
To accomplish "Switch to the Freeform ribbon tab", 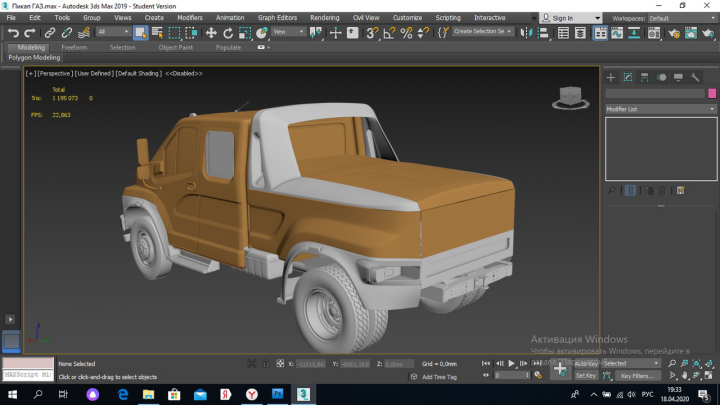I will tap(74, 47).
